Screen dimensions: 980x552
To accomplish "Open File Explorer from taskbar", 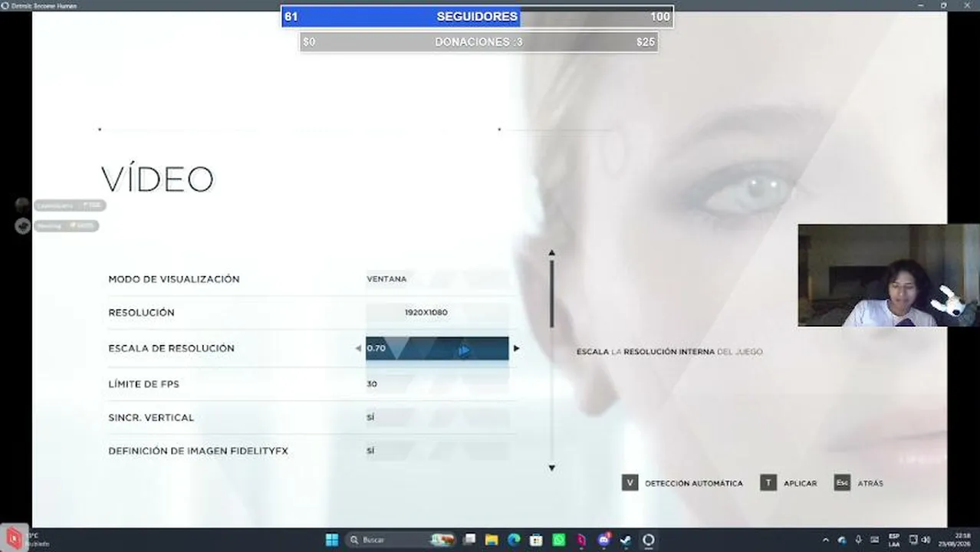I will [492, 540].
